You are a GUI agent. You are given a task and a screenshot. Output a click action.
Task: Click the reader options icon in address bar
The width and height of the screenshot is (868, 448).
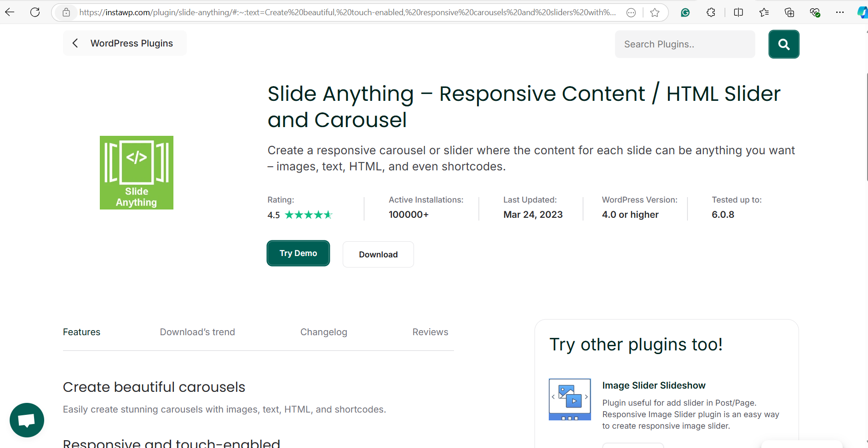click(x=631, y=12)
